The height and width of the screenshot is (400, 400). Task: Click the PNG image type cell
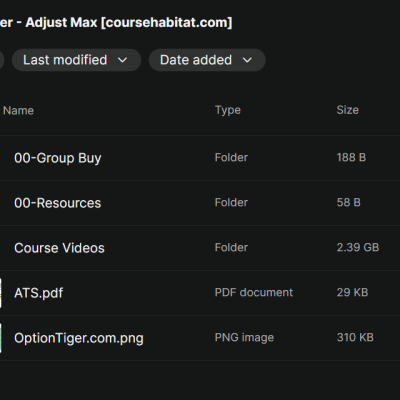[244, 338]
